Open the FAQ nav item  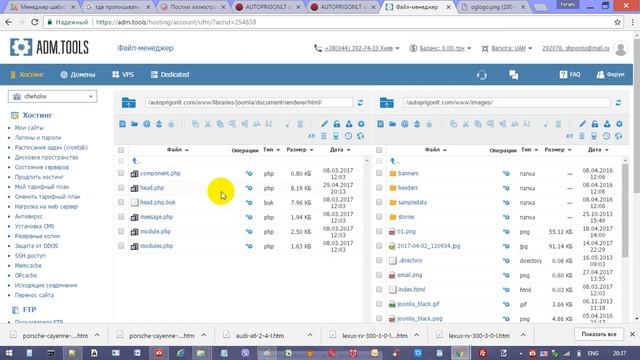570,75
